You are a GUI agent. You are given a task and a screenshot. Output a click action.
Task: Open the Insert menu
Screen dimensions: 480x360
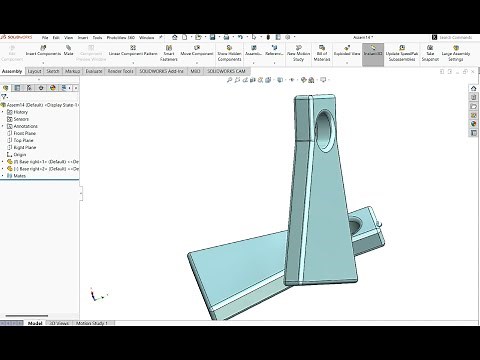[83, 38]
